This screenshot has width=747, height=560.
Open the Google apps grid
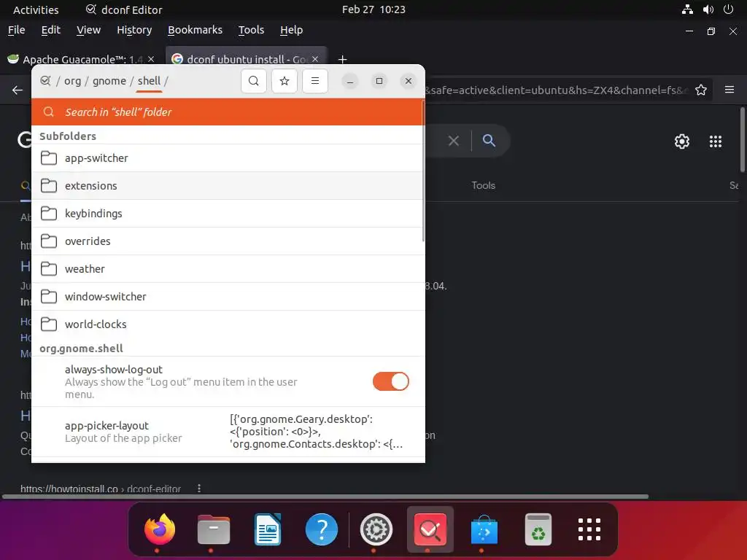point(716,141)
